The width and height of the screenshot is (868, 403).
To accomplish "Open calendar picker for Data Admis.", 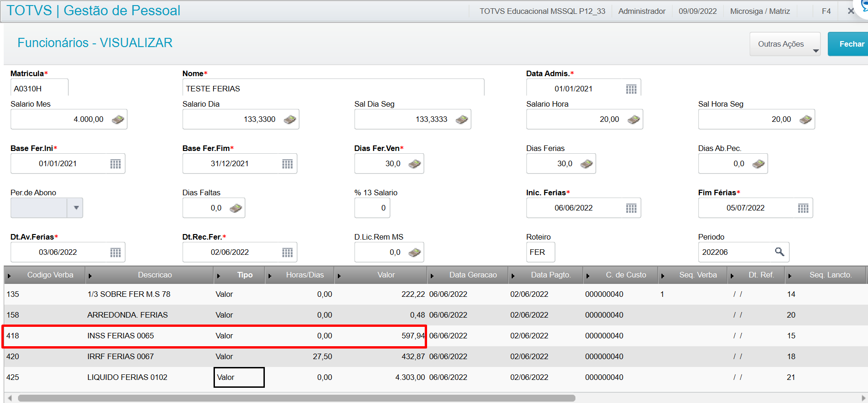I will (631, 89).
